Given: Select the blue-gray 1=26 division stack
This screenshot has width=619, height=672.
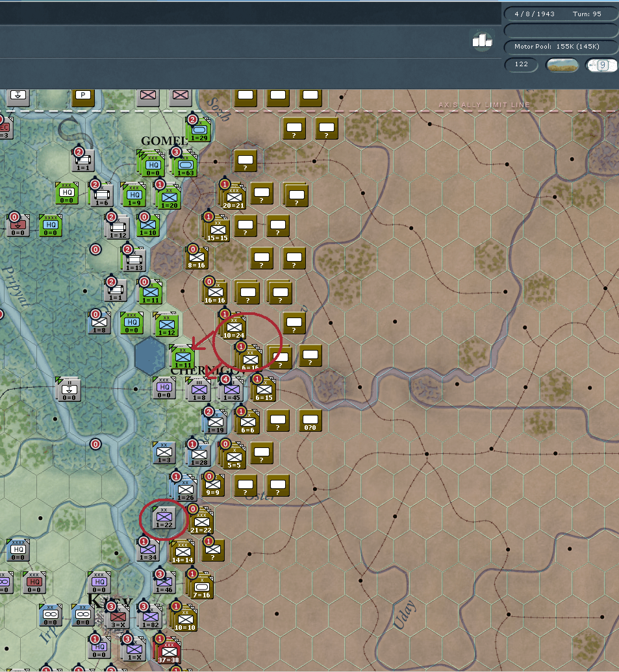Looking at the screenshot, I should point(185,490).
